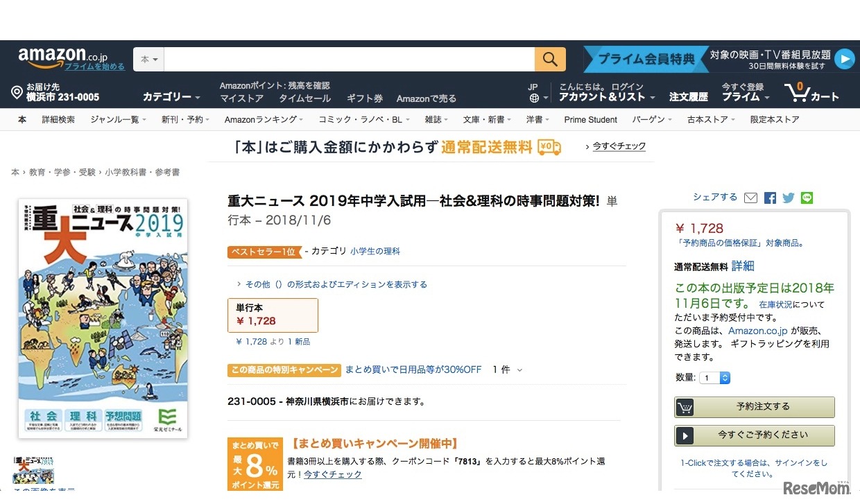This screenshot has height=504, width=860.
Task: Open コミック・ラノベ・BL menu
Action: point(364,120)
